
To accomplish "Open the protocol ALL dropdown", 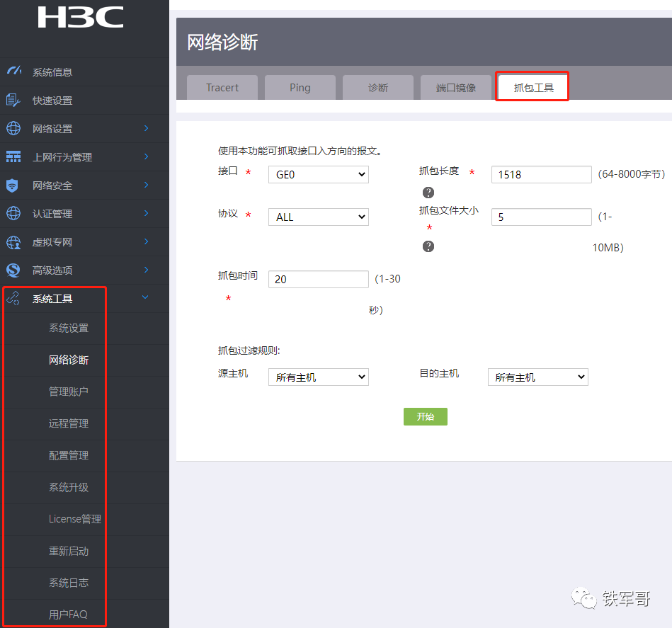I will [x=318, y=217].
